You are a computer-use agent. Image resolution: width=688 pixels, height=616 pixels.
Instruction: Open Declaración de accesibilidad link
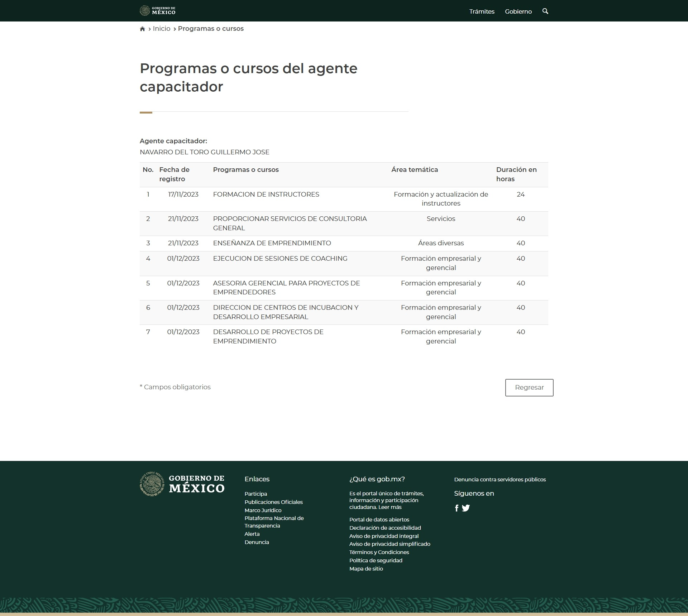[385, 528]
